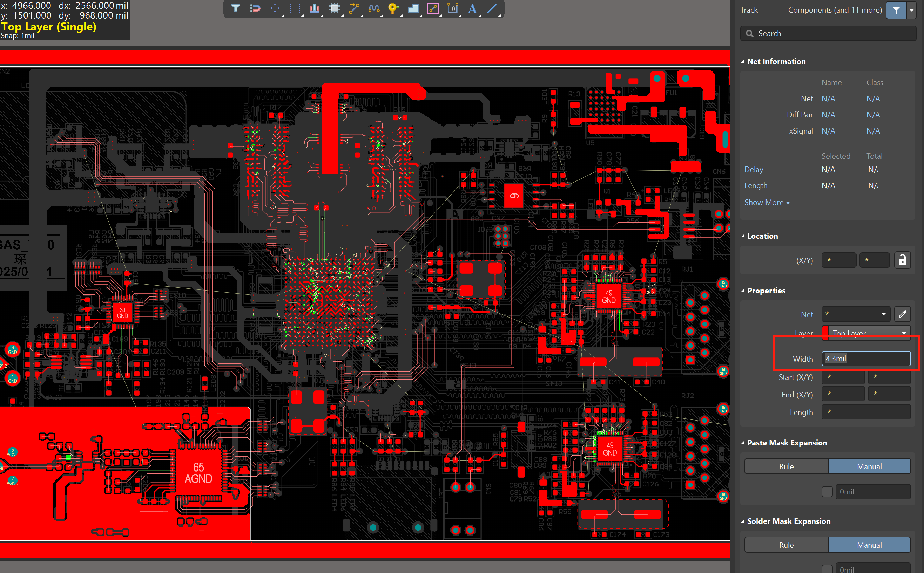Select the move objects cross-arrow tool
This screenshot has width=924, height=573.
coord(275,8)
